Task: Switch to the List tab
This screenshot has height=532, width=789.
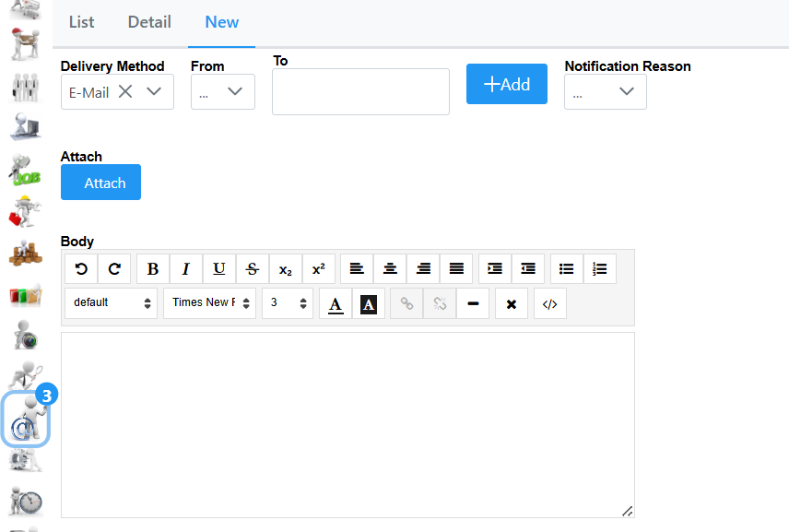Action: point(81,22)
